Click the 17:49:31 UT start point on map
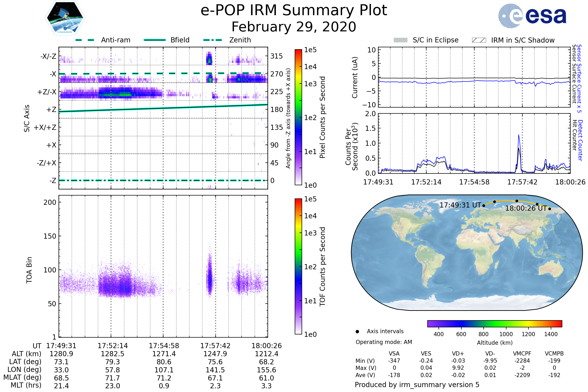588x392 pixels. pos(484,206)
